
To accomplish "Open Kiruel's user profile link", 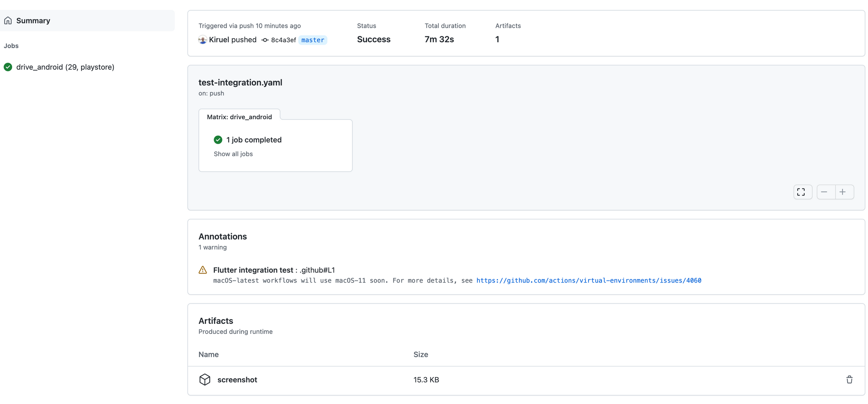I will (219, 39).
